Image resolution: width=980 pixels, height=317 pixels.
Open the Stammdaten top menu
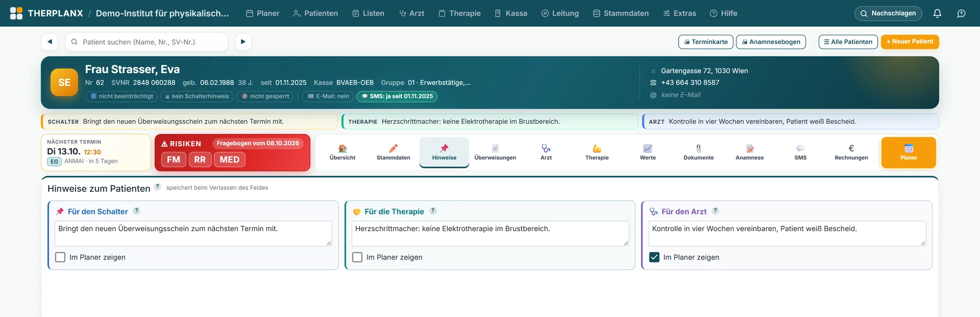click(620, 13)
